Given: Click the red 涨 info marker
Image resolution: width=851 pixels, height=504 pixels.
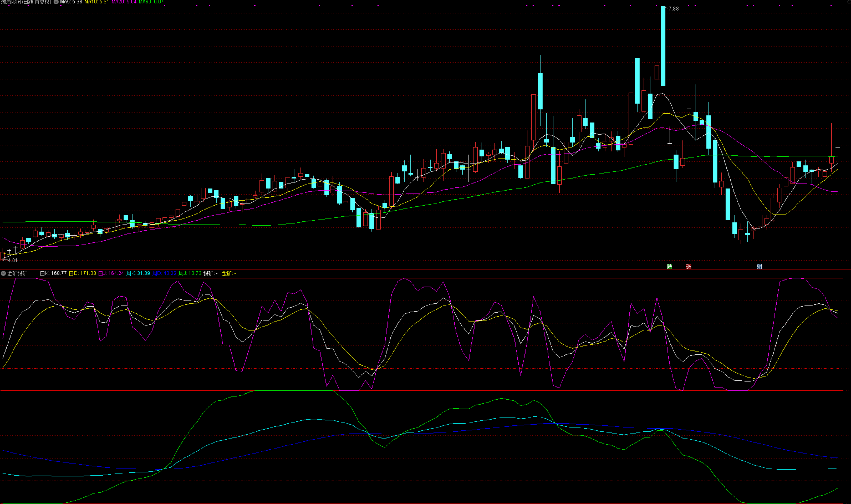Looking at the screenshot, I should click(689, 267).
